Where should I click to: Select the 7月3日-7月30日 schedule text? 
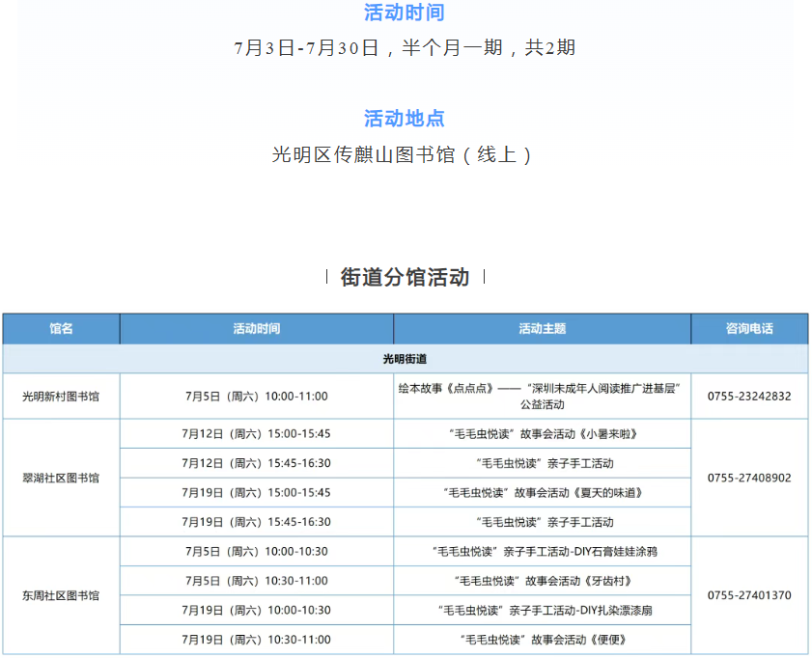[404, 48]
